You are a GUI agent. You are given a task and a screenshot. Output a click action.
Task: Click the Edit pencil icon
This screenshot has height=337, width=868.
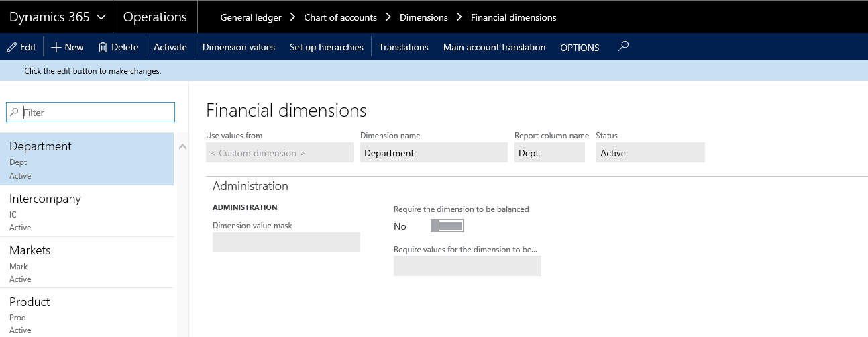[11, 47]
